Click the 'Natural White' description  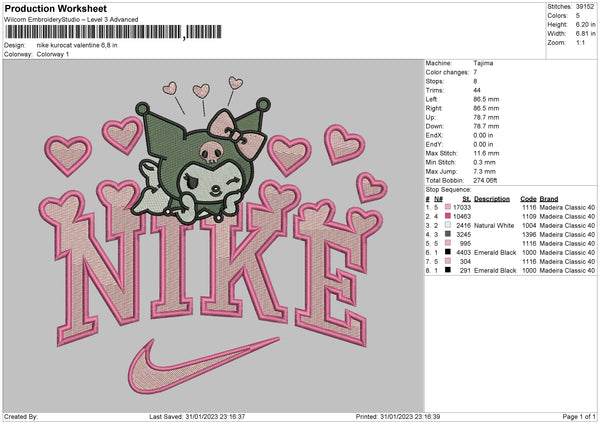tap(494, 225)
